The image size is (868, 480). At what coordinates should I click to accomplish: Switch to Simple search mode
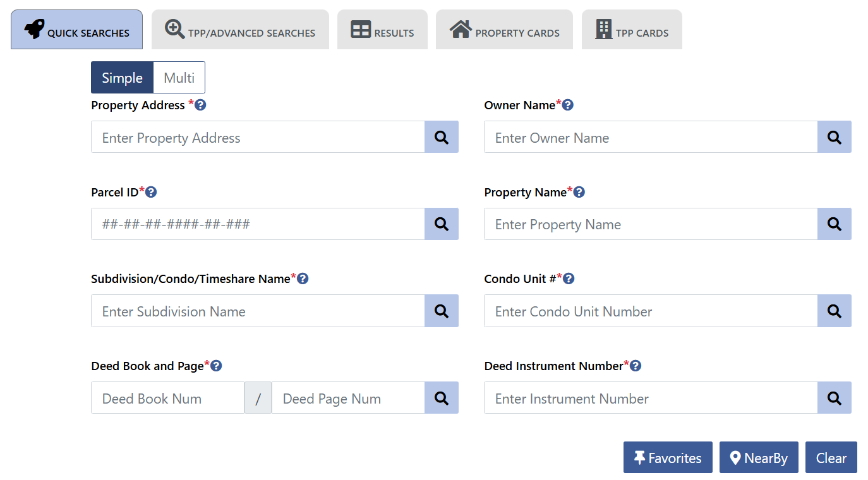coord(122,78)
